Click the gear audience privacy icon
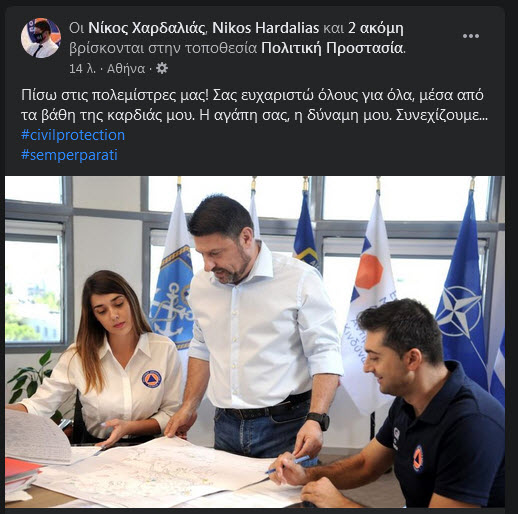 pos(162,68)
